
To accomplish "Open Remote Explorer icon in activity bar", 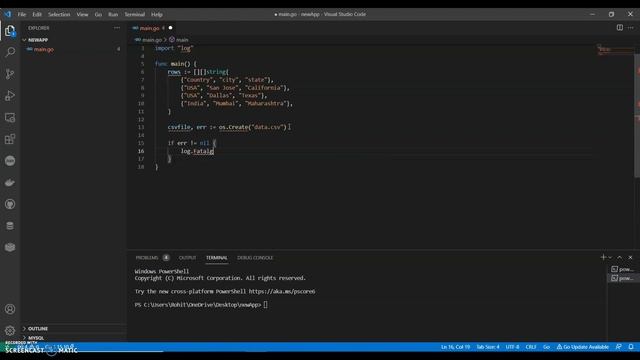I will pyautogui.click(x=10, y=118).
